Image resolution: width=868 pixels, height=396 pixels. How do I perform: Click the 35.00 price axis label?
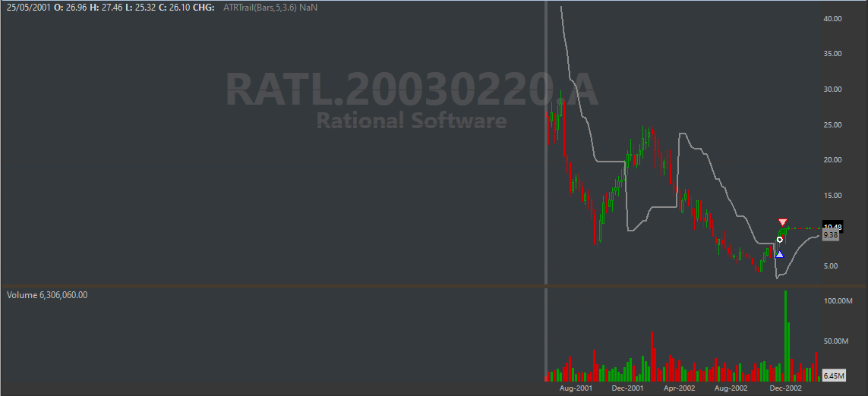click(x=832, y=54)
